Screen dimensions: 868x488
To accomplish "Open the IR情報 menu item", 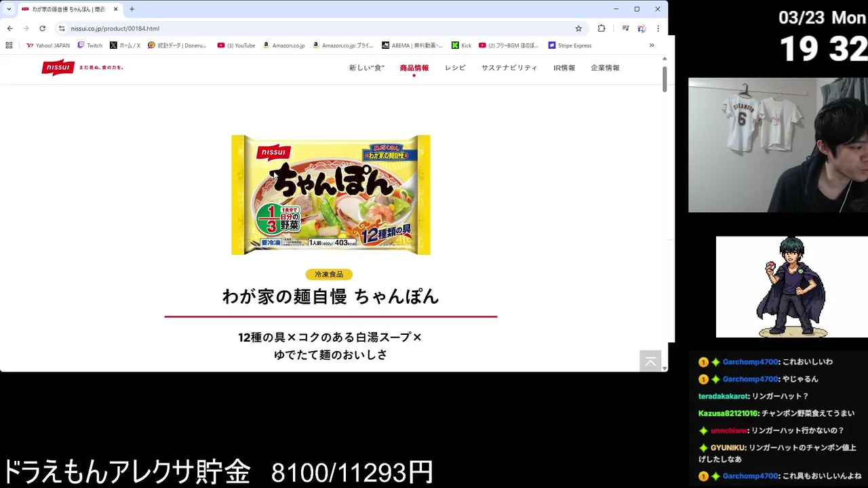I will pos(564,68).
